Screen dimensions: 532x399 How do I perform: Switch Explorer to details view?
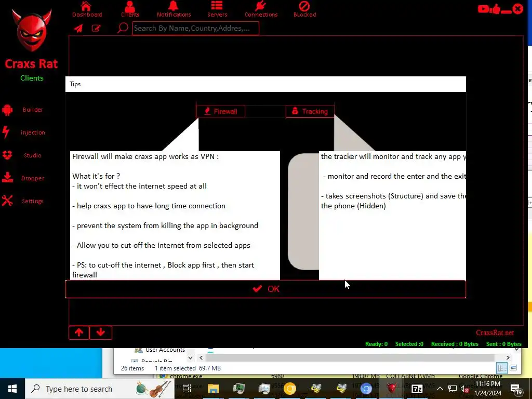tap(502, 368)
